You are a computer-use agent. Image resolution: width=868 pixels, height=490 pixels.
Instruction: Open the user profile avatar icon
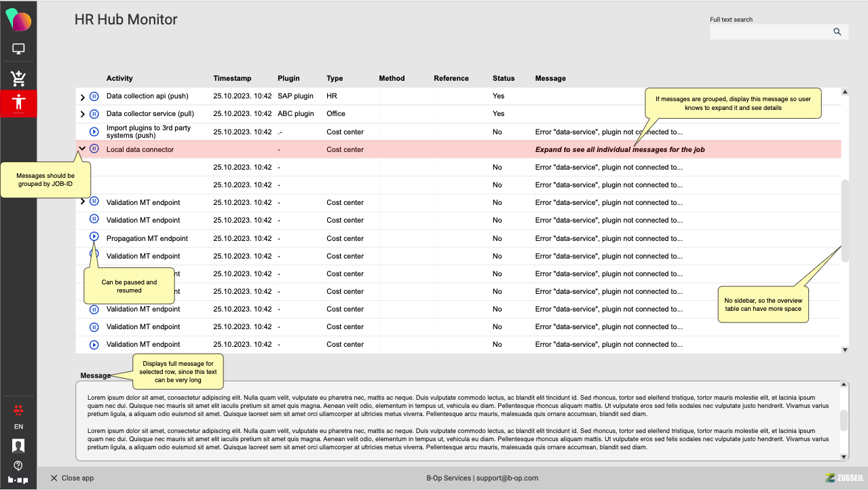pos(18,446)
